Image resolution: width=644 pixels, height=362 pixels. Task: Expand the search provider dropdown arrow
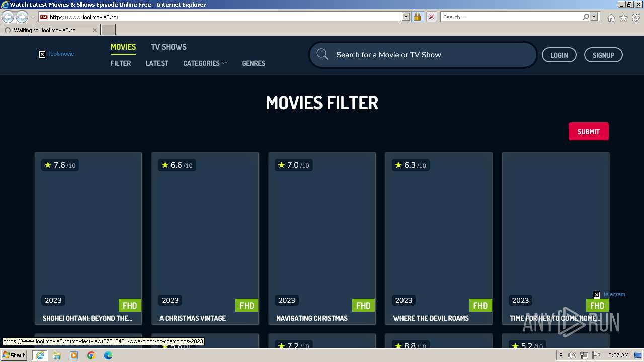click(x=594, y=17)
